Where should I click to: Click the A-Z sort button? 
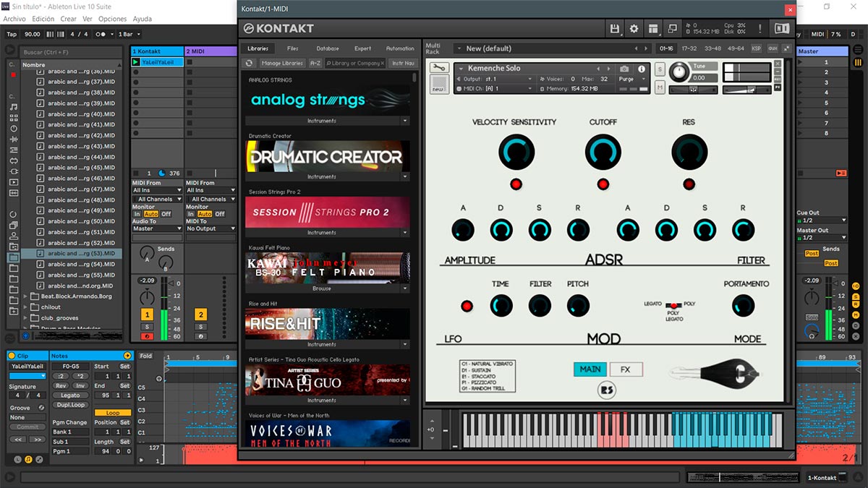coord(315,64)
